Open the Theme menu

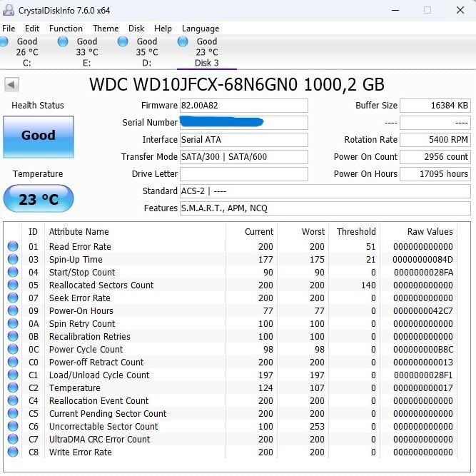point(106,29)
